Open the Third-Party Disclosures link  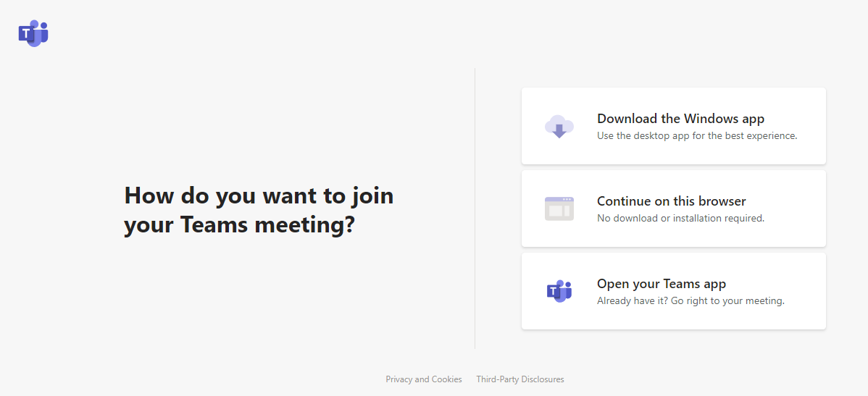[519, 379]
